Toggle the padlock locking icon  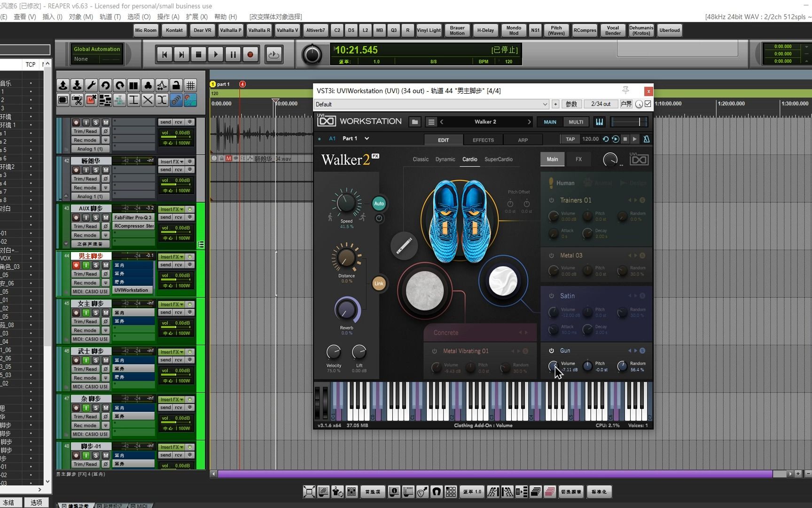pyautogui.click(x=176, y=85)
